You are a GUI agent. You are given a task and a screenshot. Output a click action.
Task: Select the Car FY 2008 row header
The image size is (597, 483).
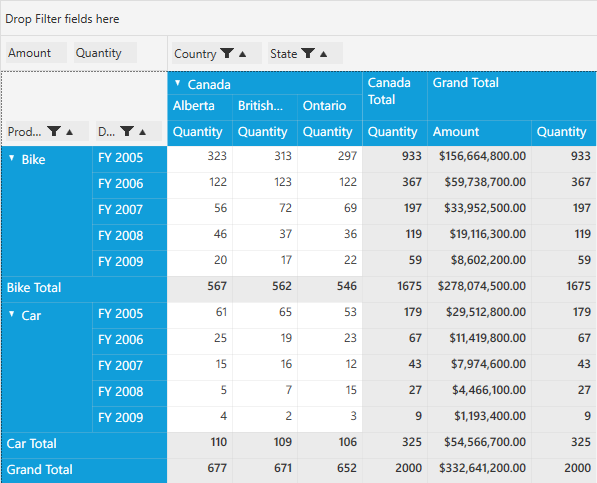click(x=130, y=392)
